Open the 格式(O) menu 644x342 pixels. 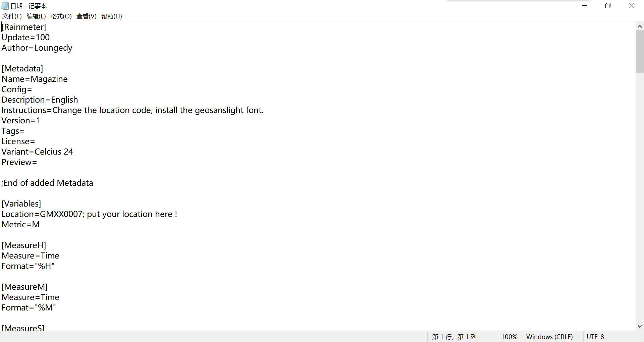coord(61,16)
